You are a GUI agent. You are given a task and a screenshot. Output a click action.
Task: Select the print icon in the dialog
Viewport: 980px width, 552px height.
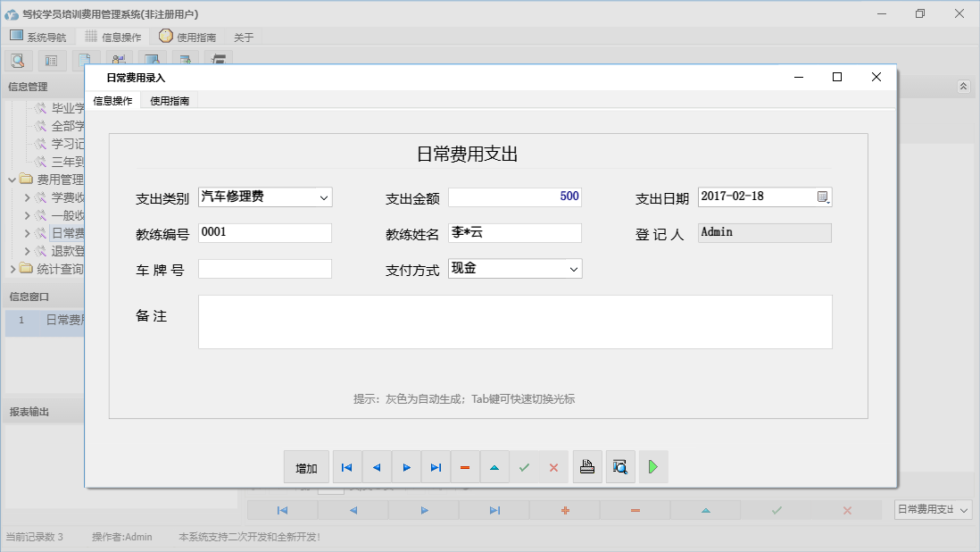point(587,466)
